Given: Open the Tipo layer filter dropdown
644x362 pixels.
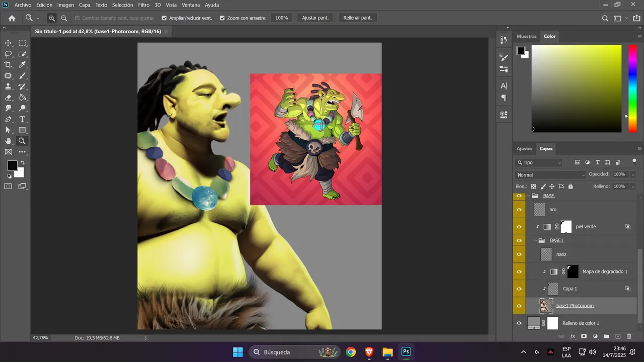Looking at the screenshot, I should [x=539, y=162].
